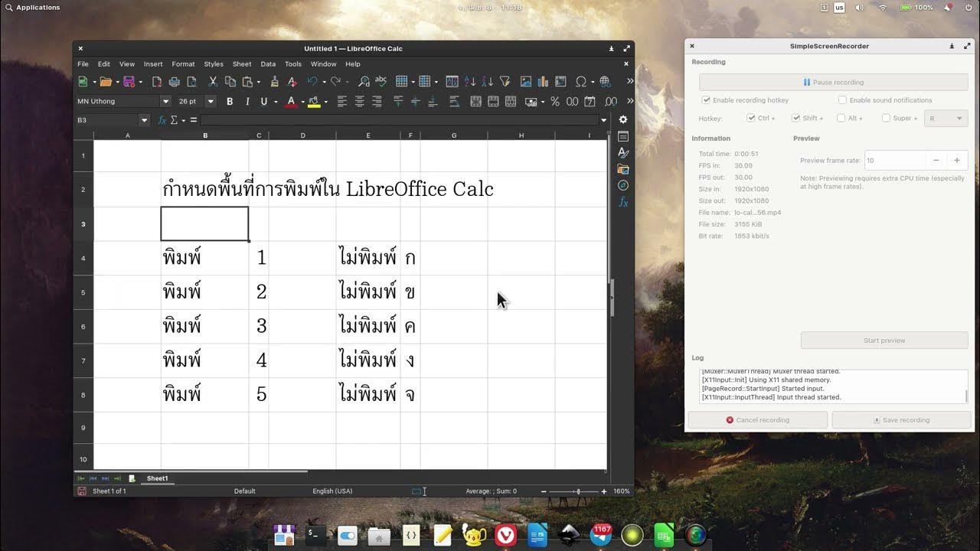Increase preview frame rate with plus
The image size is (980, 551).
[x=957, y=160]
